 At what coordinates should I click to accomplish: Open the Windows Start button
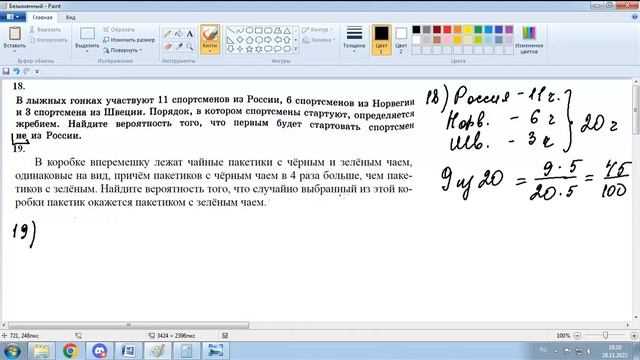[12, 351]
